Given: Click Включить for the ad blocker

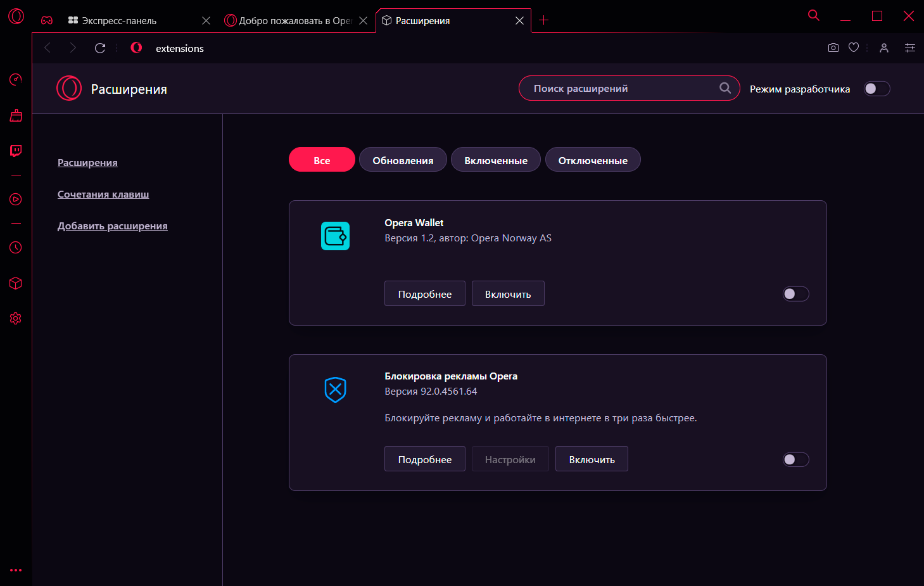Looking at the screenshot, I should (x=592, y=459).
